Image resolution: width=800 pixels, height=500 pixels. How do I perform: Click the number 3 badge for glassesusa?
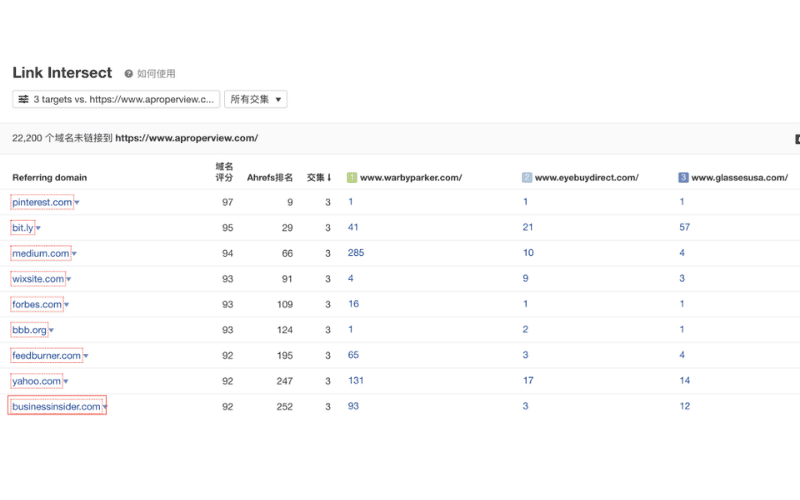[x=683, y=178]
